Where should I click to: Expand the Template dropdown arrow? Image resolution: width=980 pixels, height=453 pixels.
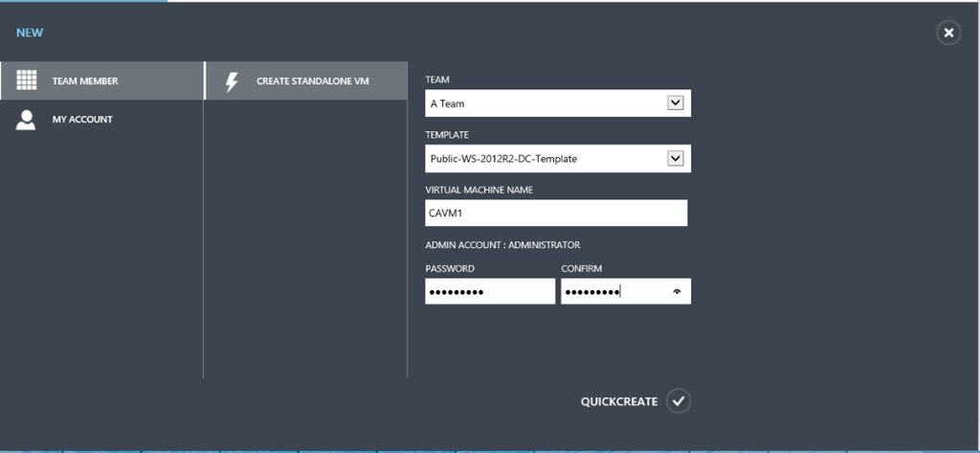tap(674, 158)
